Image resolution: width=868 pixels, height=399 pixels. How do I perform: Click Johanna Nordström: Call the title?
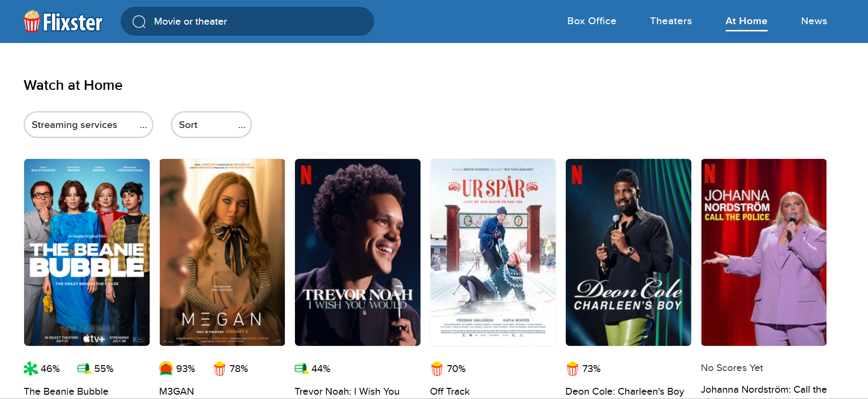(764, 389)
